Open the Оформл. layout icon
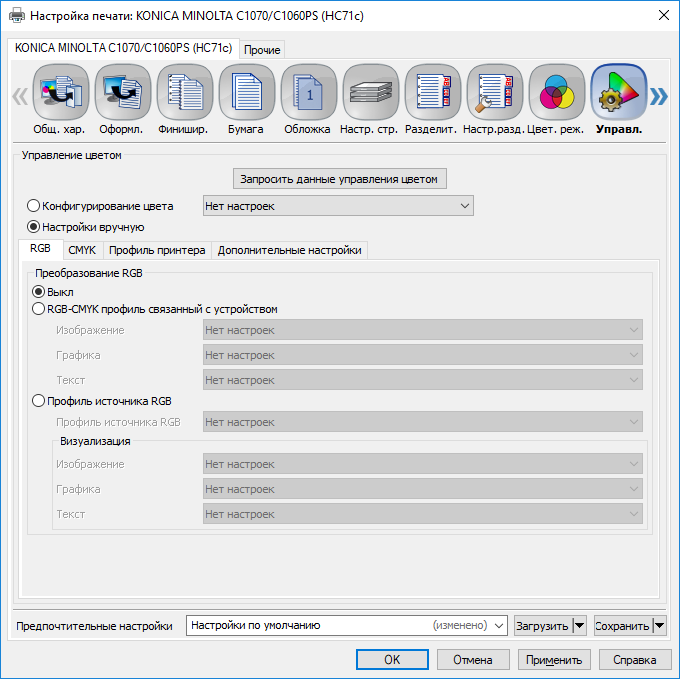This screenshot has width=680, height=679. (123, 92)
